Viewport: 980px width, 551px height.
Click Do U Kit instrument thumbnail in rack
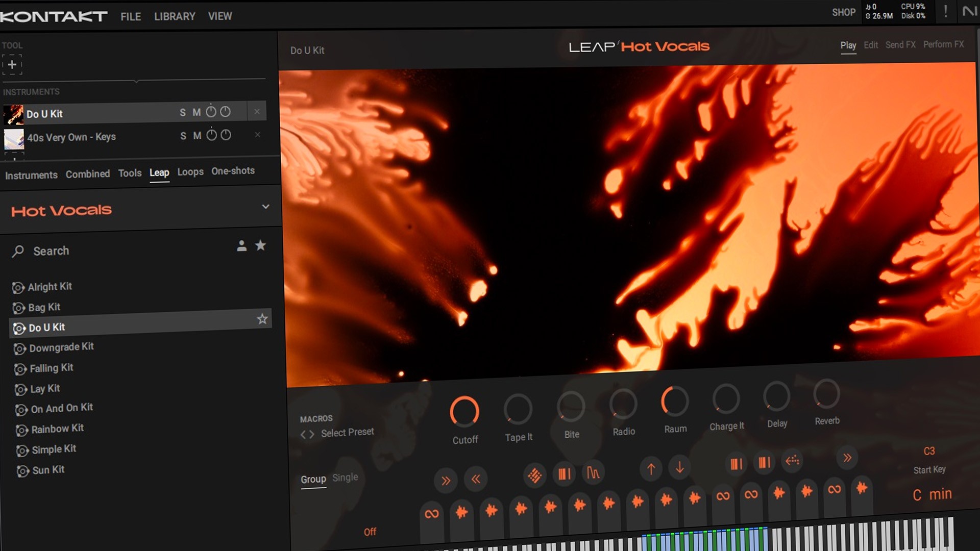13,115
